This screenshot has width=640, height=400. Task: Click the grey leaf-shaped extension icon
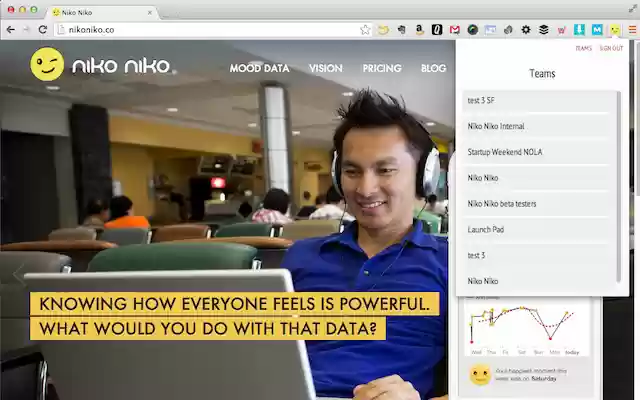coord(508,29)
